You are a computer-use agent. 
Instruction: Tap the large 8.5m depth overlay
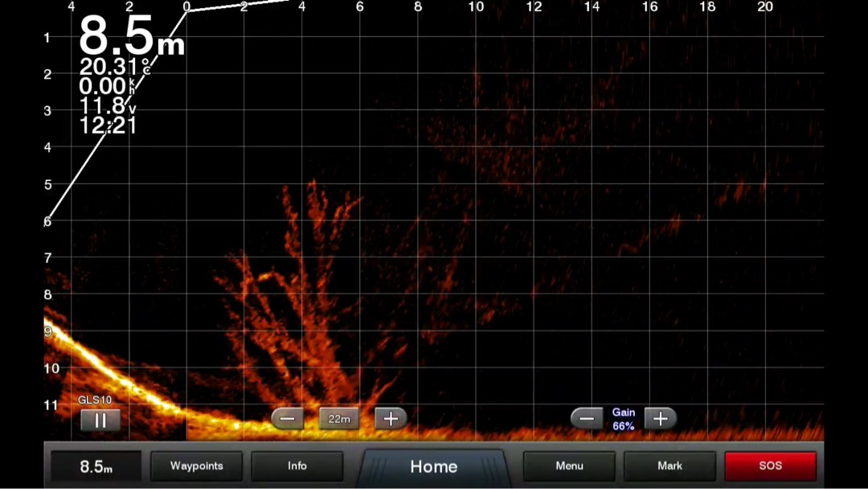[131, 36]
